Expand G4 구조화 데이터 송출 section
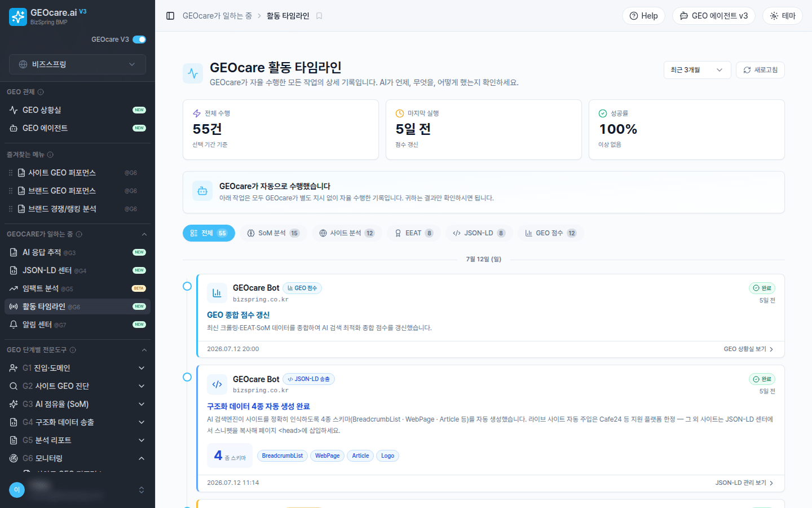This screenshot has height=508, width=812. coord(77,422)
